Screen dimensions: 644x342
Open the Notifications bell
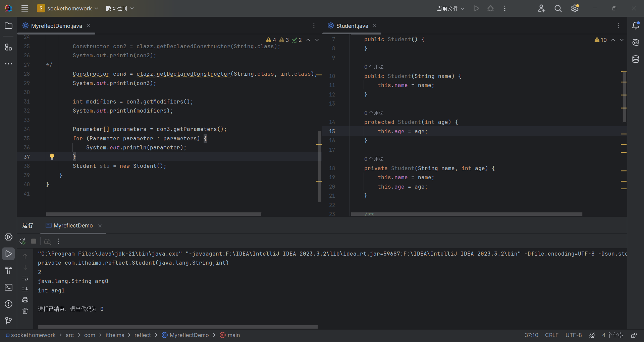636,25
